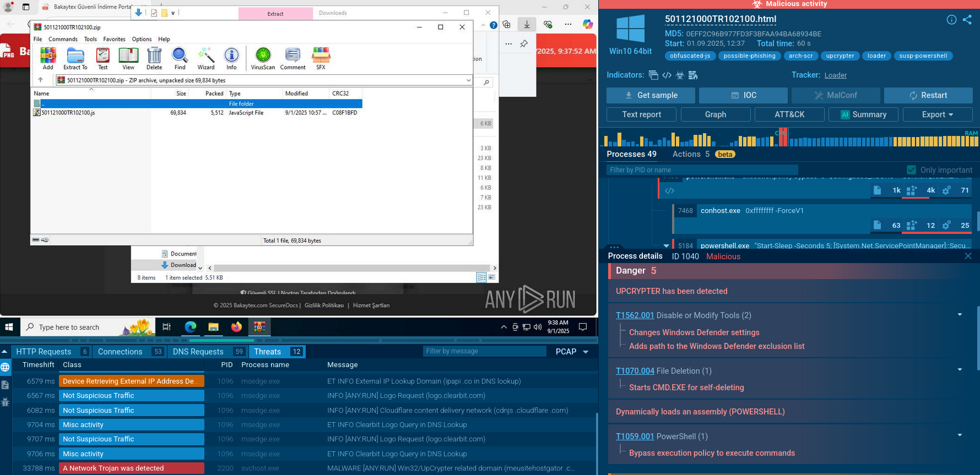
Task: Click the script code indicator icon
Action: coord(667,75)
